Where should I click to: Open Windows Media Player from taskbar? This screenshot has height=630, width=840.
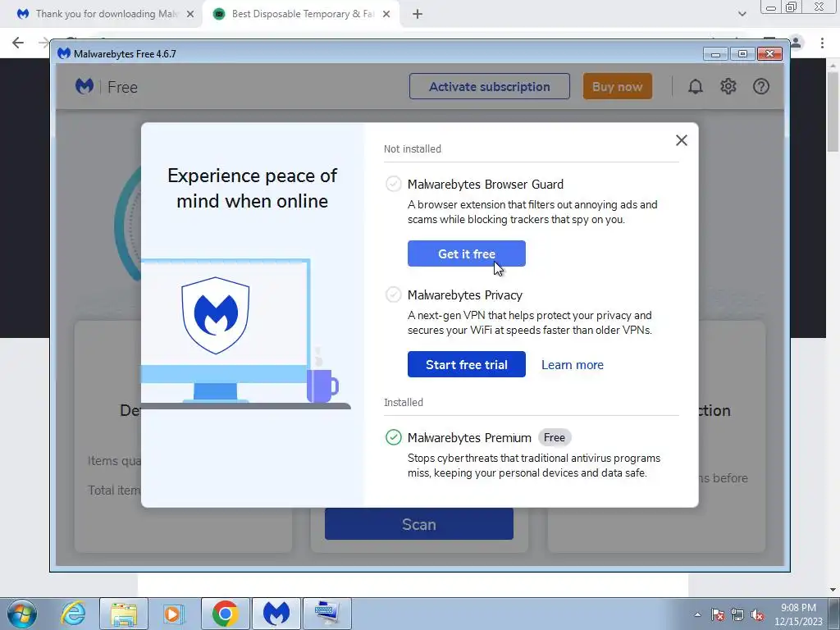172,614
